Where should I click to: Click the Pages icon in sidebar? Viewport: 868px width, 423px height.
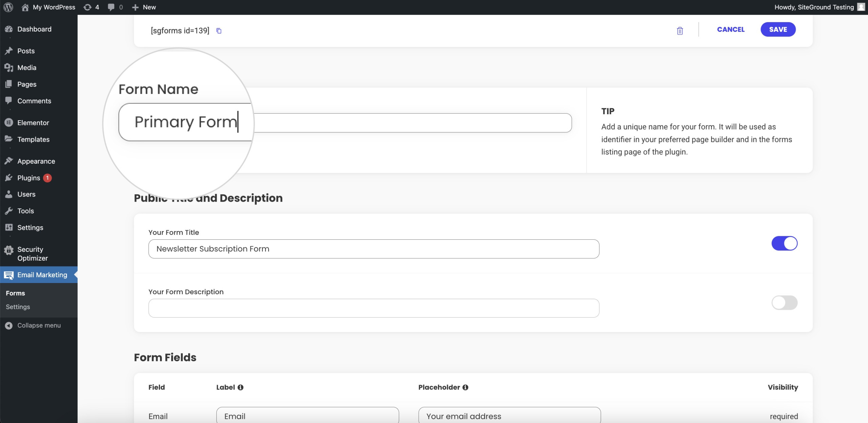tap(9, 84)
